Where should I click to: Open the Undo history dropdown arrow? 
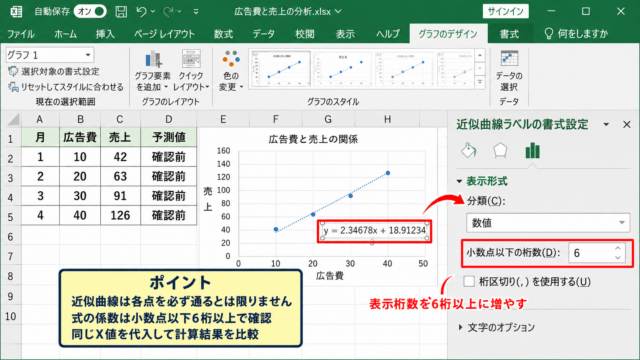point(153,11)
